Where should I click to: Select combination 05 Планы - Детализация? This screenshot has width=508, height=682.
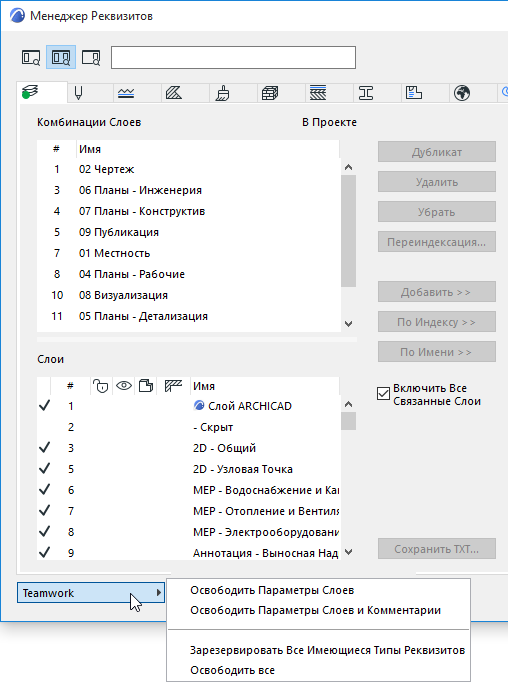[188, 316]
